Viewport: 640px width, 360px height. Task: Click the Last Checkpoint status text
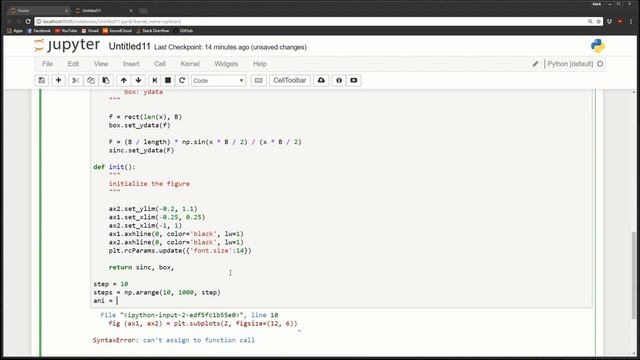point(230,47)
